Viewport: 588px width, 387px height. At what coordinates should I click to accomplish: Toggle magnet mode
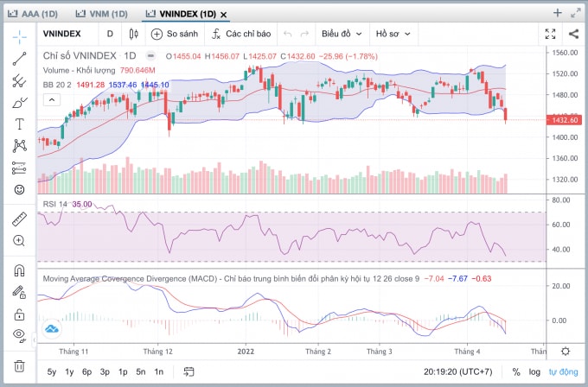point(20,270)
